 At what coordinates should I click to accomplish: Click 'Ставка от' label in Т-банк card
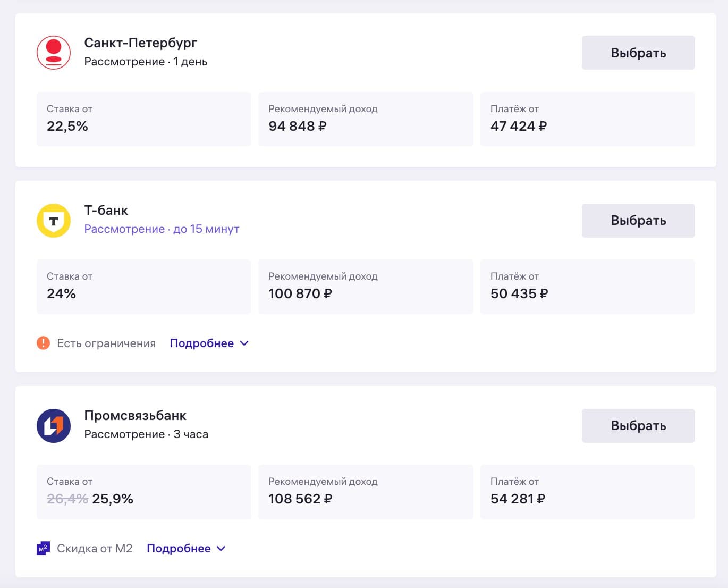(70, 276)
